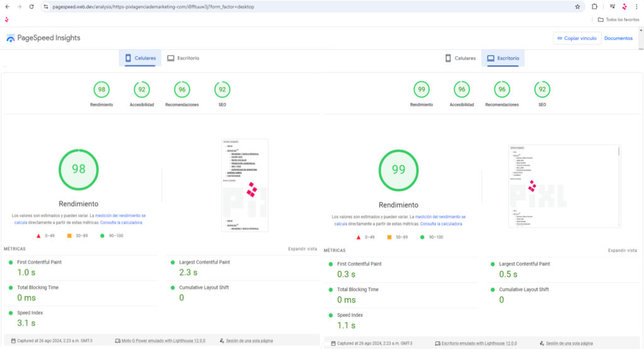This screenshot has width=644, height=349.
Task: Open Consulta la calculadora under the 99 score
Action: pyautogui.click(x=441, y=224)
